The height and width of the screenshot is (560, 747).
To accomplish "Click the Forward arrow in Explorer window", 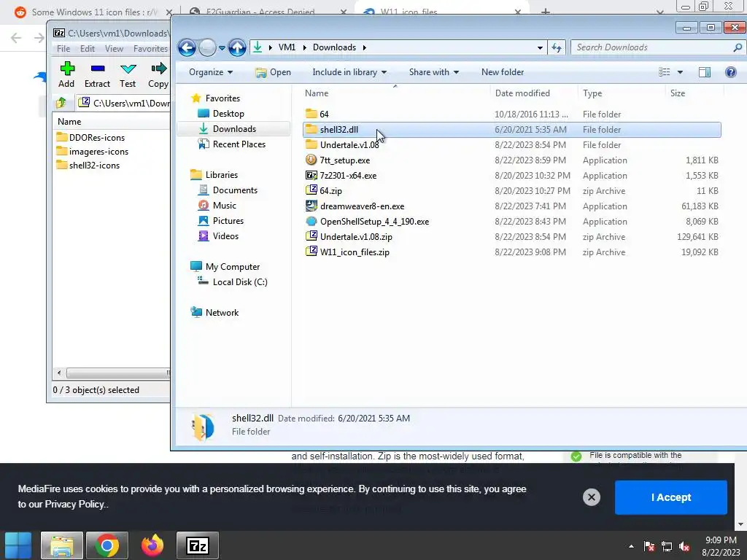I will point(207,47).
